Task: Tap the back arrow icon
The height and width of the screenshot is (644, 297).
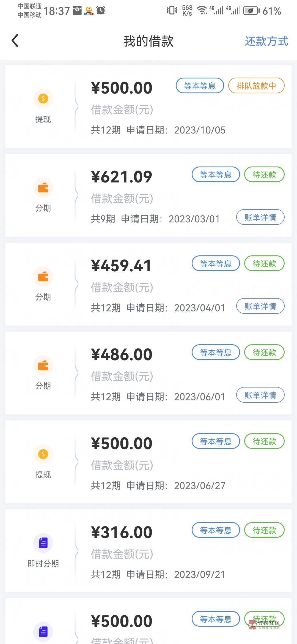Action: pyautogui.click(x=15, y=41)
